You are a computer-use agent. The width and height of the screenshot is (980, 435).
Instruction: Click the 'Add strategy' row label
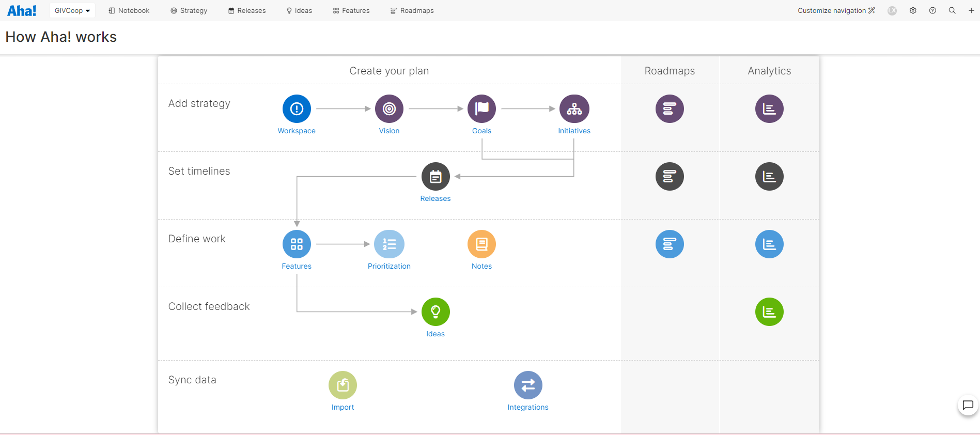pyautogui.click(x=199, y=103)
